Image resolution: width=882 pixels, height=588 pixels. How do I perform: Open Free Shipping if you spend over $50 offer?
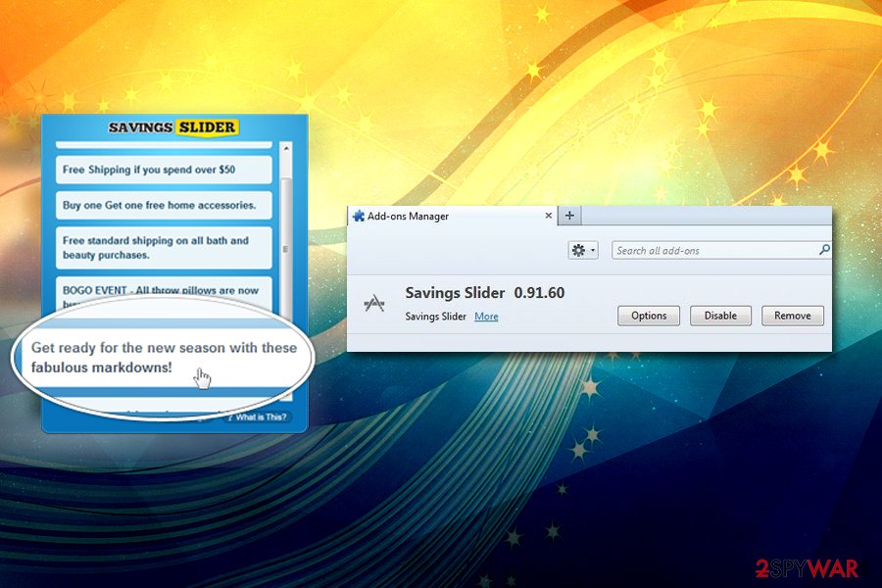point(164,170)
